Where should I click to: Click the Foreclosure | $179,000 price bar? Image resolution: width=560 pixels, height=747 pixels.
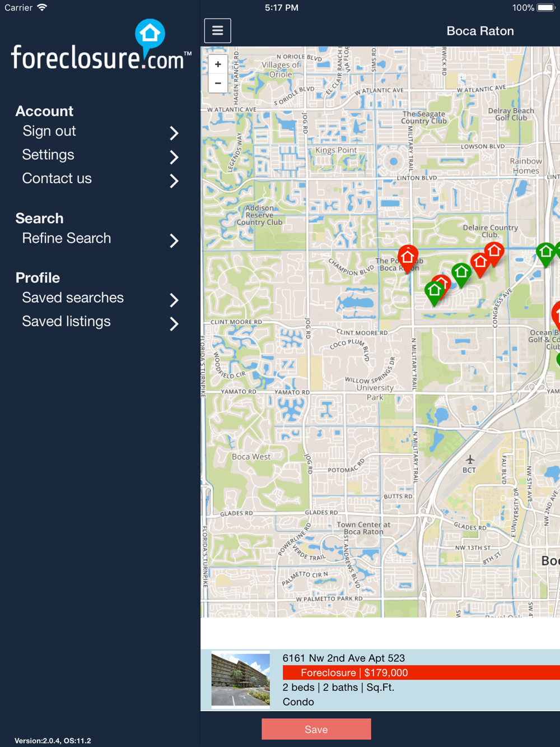point(421,672)
